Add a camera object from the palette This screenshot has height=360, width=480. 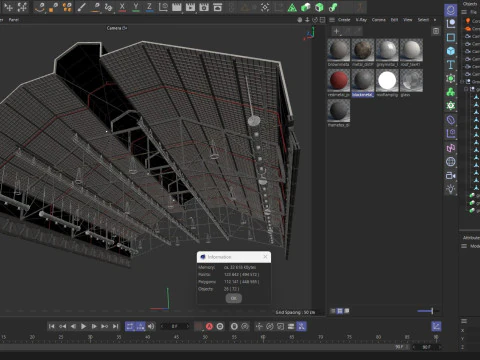451,175
